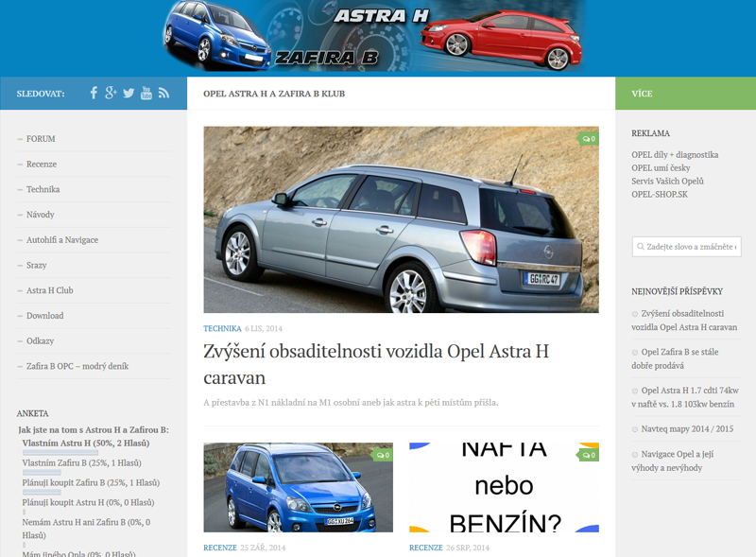Open Zafira B OPC – modrý deník
Screen dimensions: 756x557
[77, 366]
